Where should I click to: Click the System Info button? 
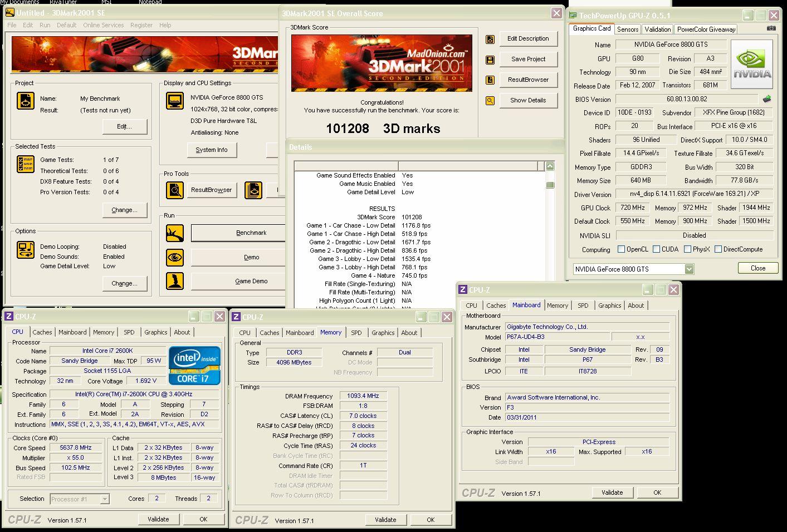pyautogui.click(x=212, y=150)
